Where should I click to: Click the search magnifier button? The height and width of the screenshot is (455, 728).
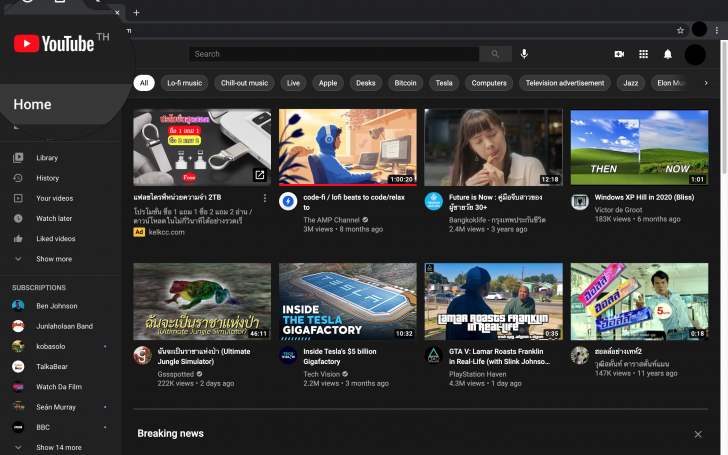tap(495, 54)
